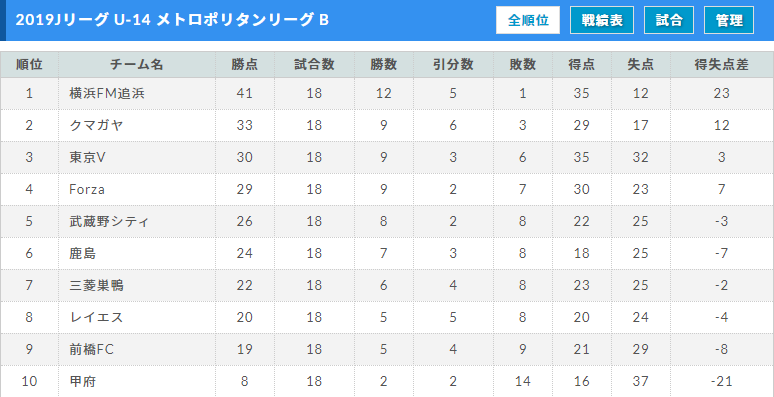Open the 全順位 tab
Screen dimensions: 774x397
pyautogui.click(x=528, y=20)
